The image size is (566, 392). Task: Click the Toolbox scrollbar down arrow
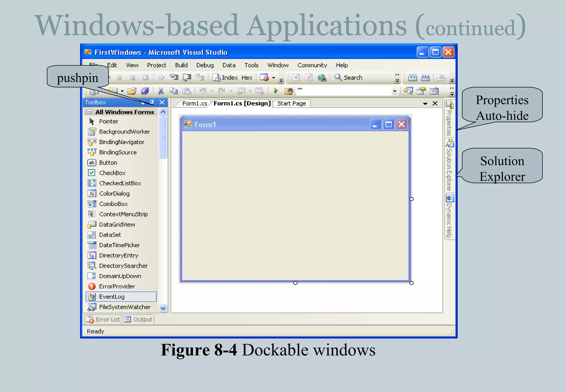(163, 308)
